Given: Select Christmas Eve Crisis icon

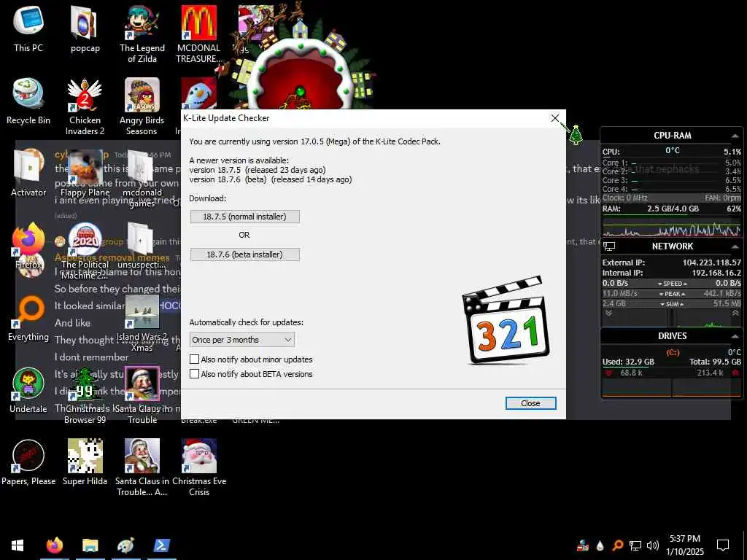Looking at the screenshot, I should click(x=198, y=467).
